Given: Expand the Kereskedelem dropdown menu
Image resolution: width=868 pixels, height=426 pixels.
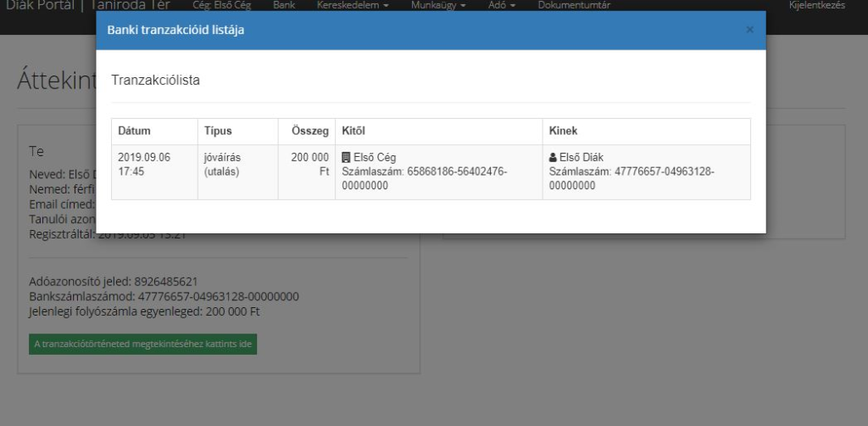Looking at the screenshot, I should (x=353, y=6).
